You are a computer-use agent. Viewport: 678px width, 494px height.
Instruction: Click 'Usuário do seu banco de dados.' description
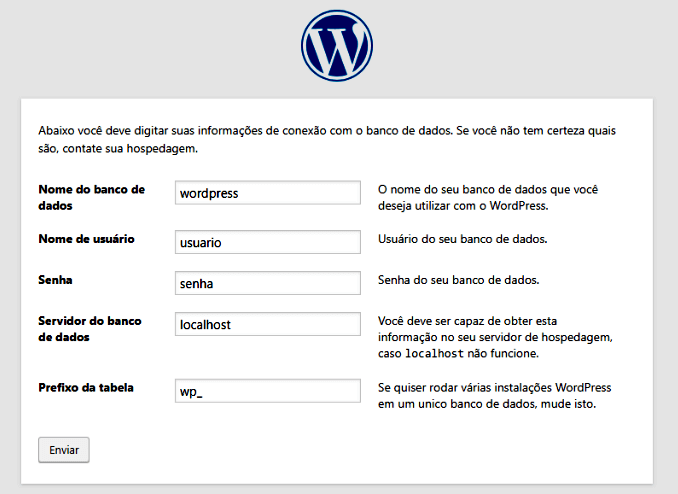tap(463, 239)
